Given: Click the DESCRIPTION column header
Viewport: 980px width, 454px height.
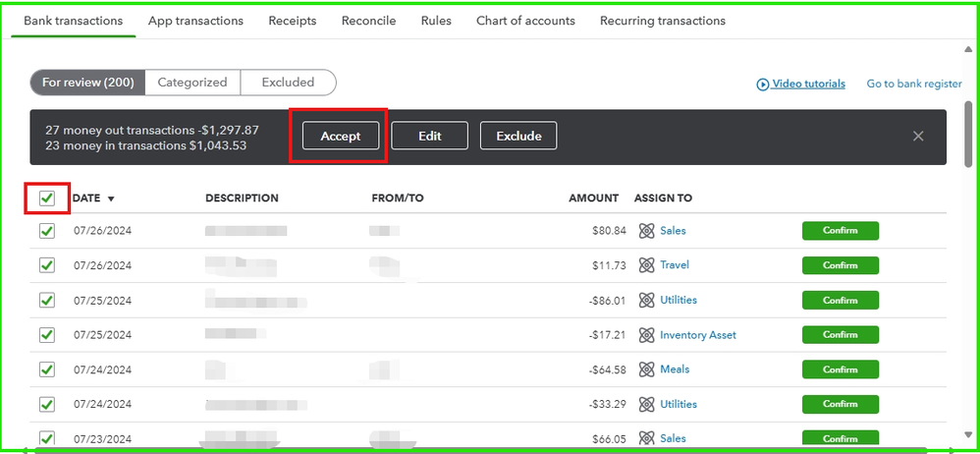Looking at the screenshot, I should 242,199.
